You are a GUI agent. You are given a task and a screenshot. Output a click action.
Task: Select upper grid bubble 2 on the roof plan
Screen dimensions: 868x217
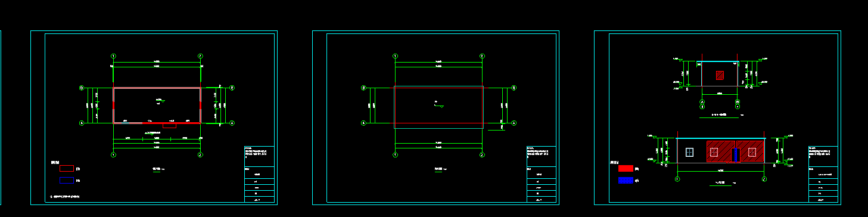482,56
